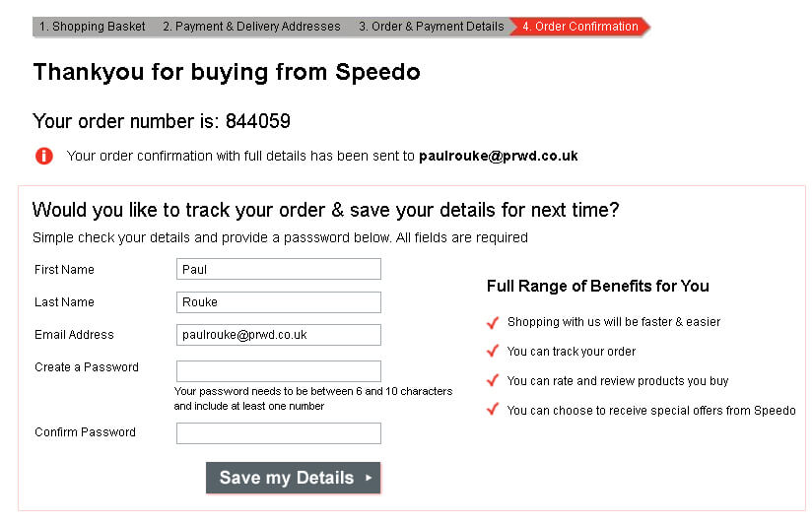Click the password requirements hint text
Screen dimensions: 812x524
(x=313, y=399)
